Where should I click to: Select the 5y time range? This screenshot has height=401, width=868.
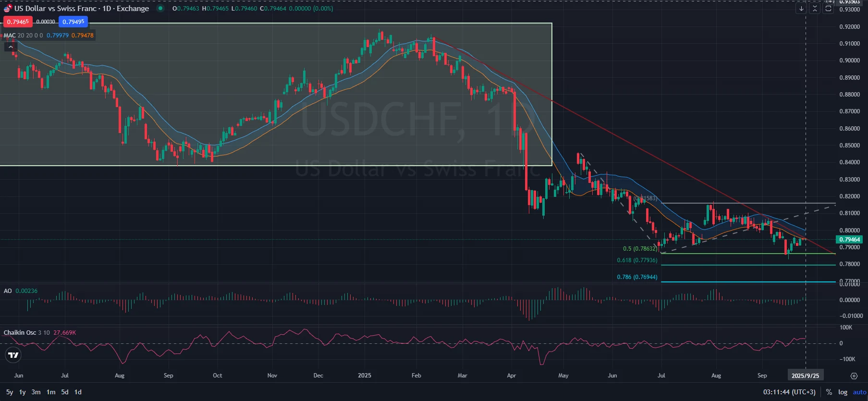coord(10,392)
